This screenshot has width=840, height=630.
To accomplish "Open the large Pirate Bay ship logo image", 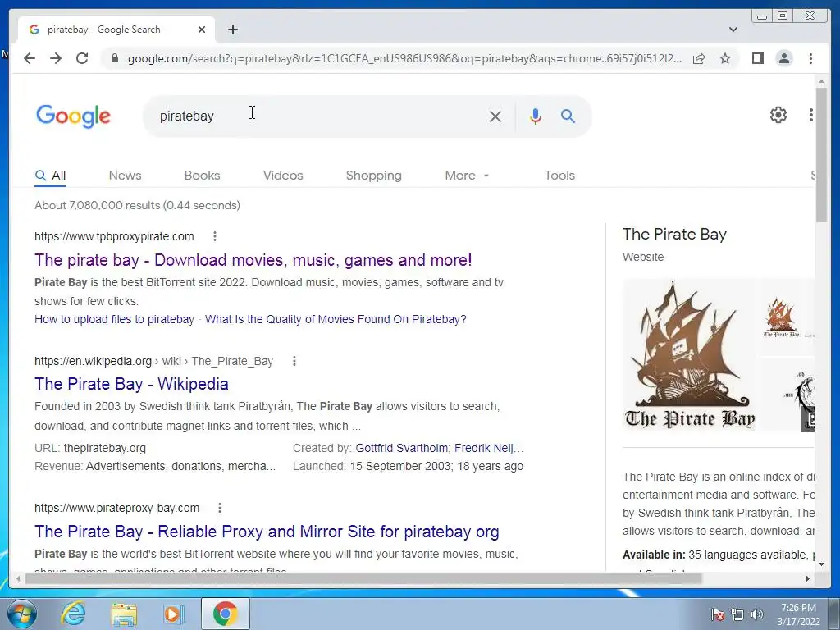I will click(x=689, y=354).
